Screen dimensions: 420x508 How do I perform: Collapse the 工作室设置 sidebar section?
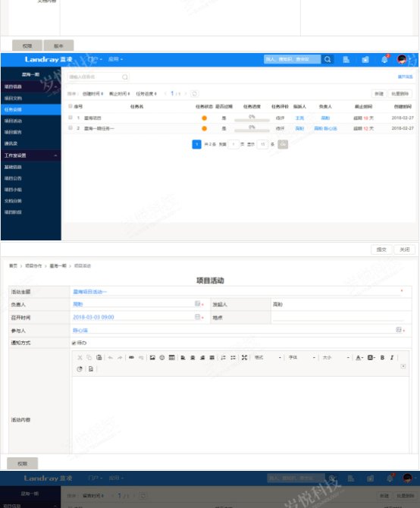(x=55, y=155)
